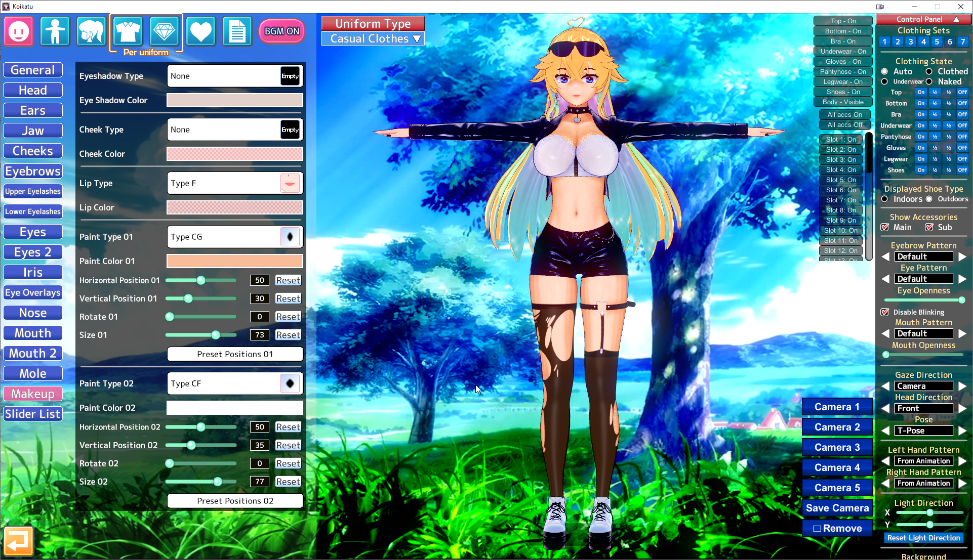
Task: Click the orange return arrow icon
Action: pyautogui.click(x=18, y=541)
